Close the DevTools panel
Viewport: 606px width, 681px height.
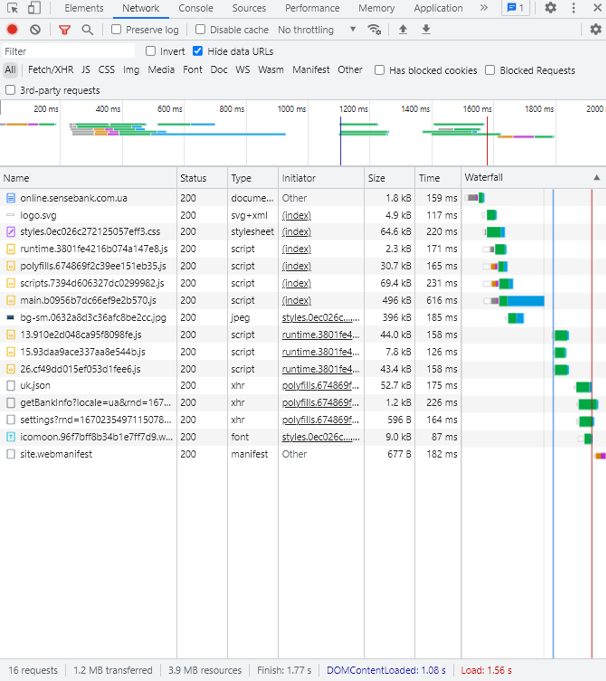tap(597, 8)
